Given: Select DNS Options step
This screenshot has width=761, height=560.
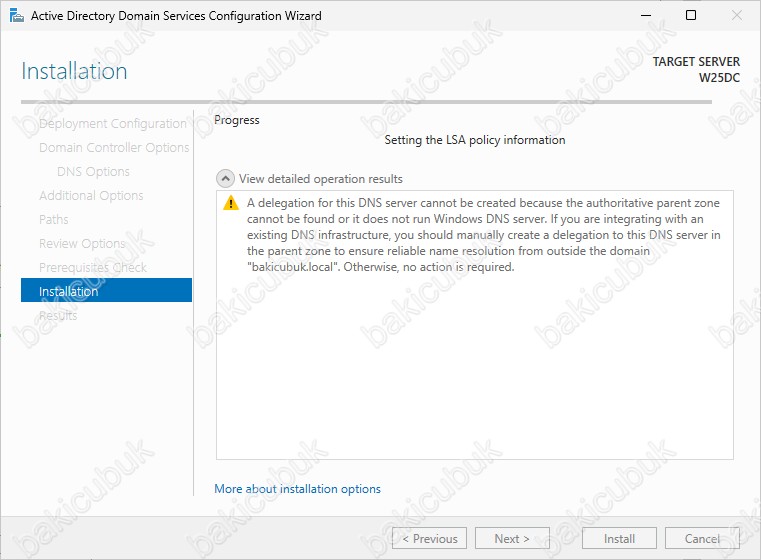Looking at the screenshot, I should point(93,171).
